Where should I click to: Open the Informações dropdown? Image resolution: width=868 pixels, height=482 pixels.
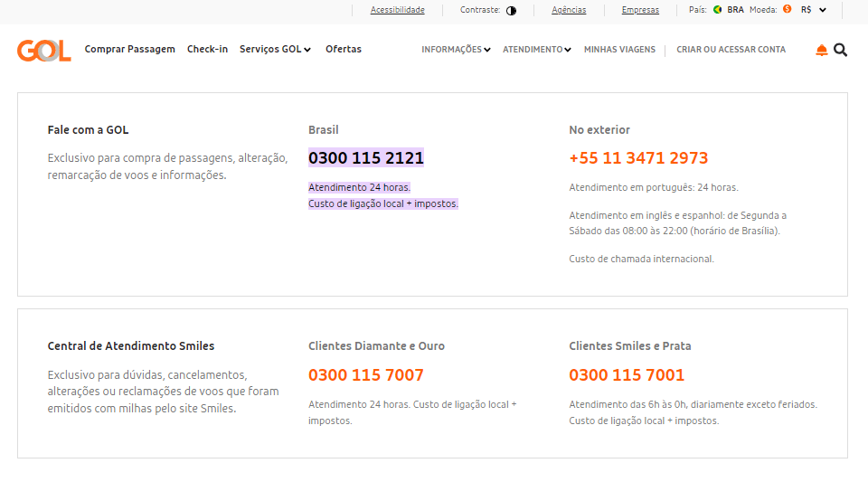(x=456, y=50)
